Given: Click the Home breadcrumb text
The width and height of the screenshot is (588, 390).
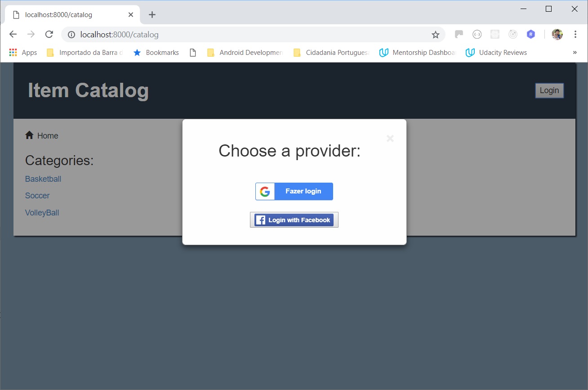Looking at the screenshot, I should click(48, 136).
